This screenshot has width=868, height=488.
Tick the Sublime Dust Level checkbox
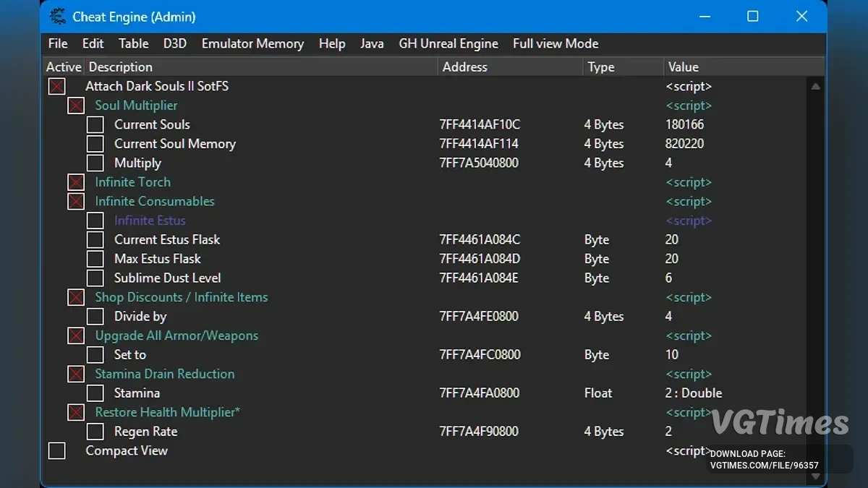(95, 278)
